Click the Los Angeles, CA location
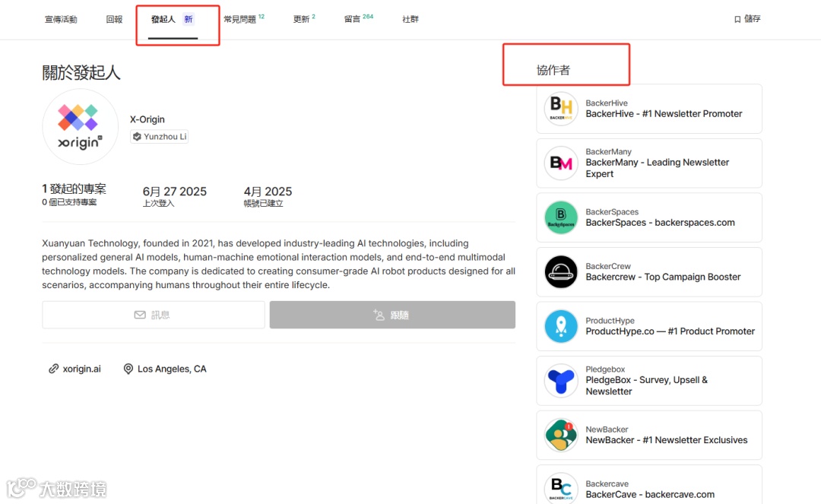The image size is (821, 504). (x=172, y=369)
